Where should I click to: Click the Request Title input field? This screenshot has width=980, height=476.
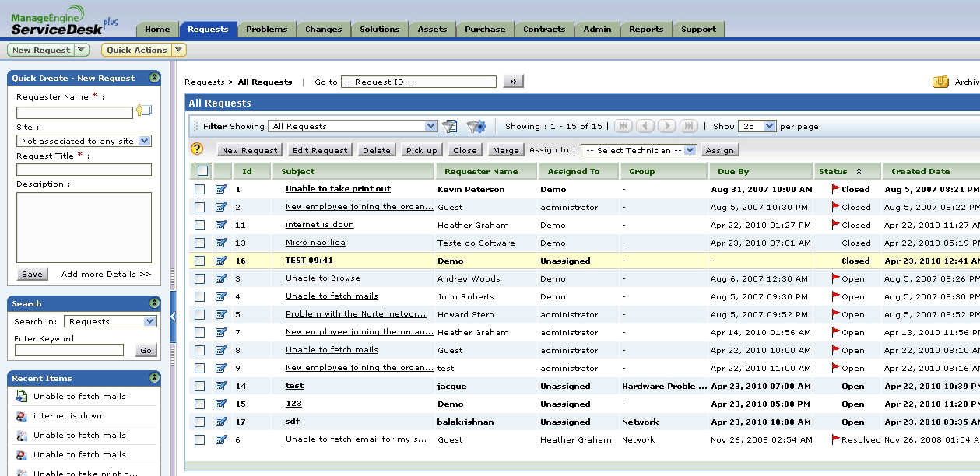coord(84,170)
